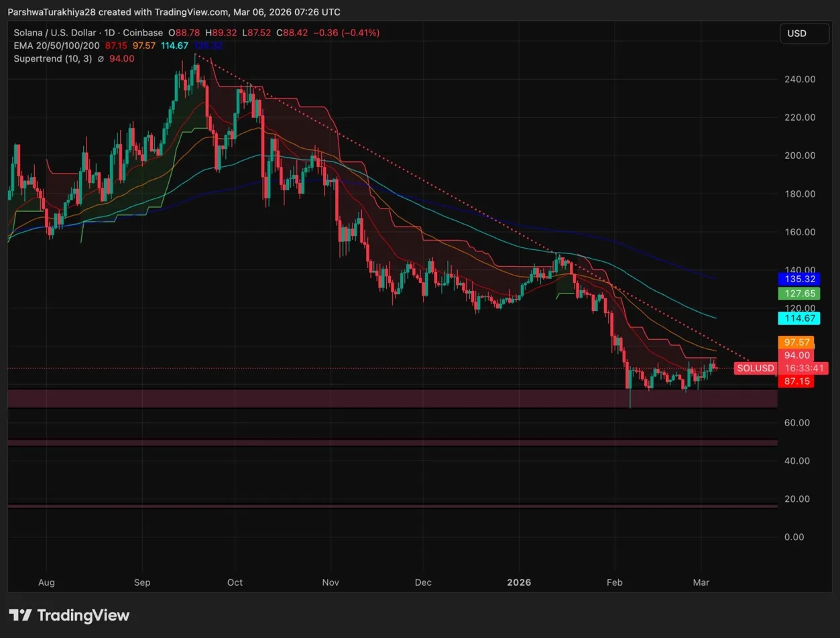The height and width of the screenshot is (638, 840).
Task: Click the Oct label on time axis
Action: tap(235, 582)
